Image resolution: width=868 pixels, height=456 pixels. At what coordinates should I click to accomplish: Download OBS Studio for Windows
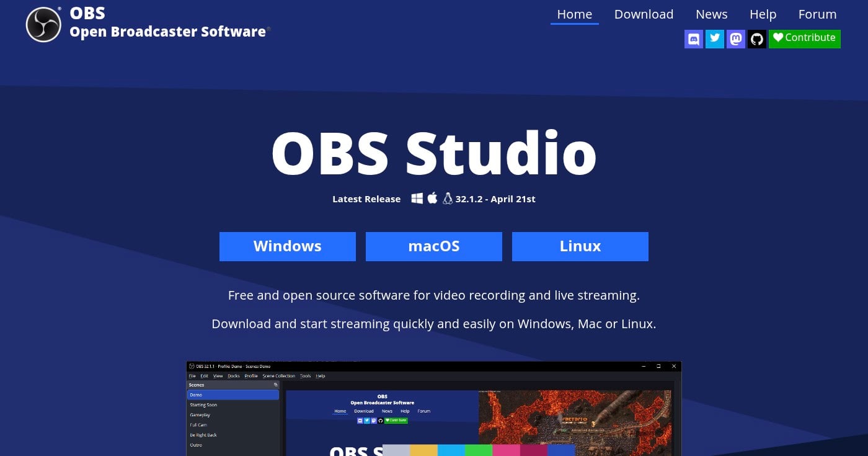click(288, 246)
